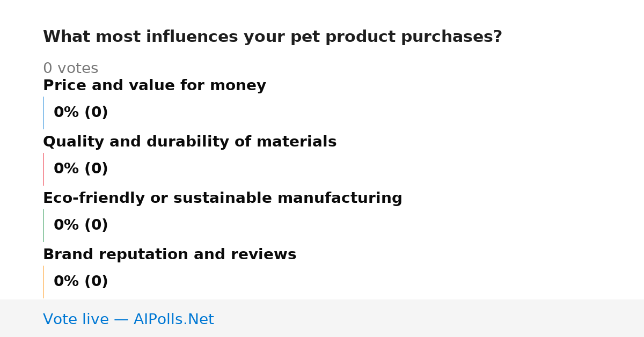
Task: Open the Vote live — AIPolls.Net link
Action: (x=128, y=319)
